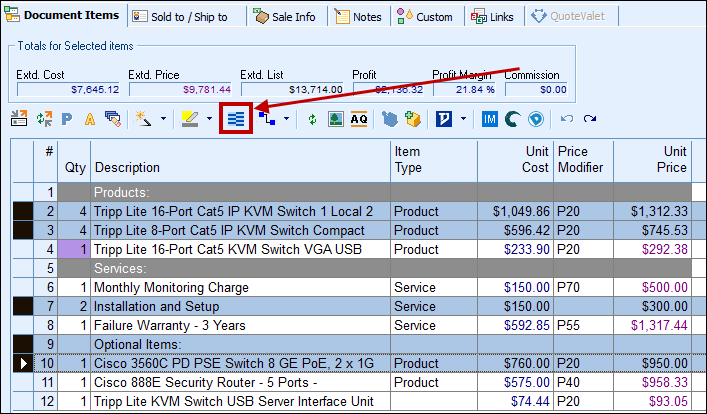Click 'Tripp Lite 8-Port Cat5 IP KVM Switch Compact'
Screen dimensions: 707x414
pos(229,230)
